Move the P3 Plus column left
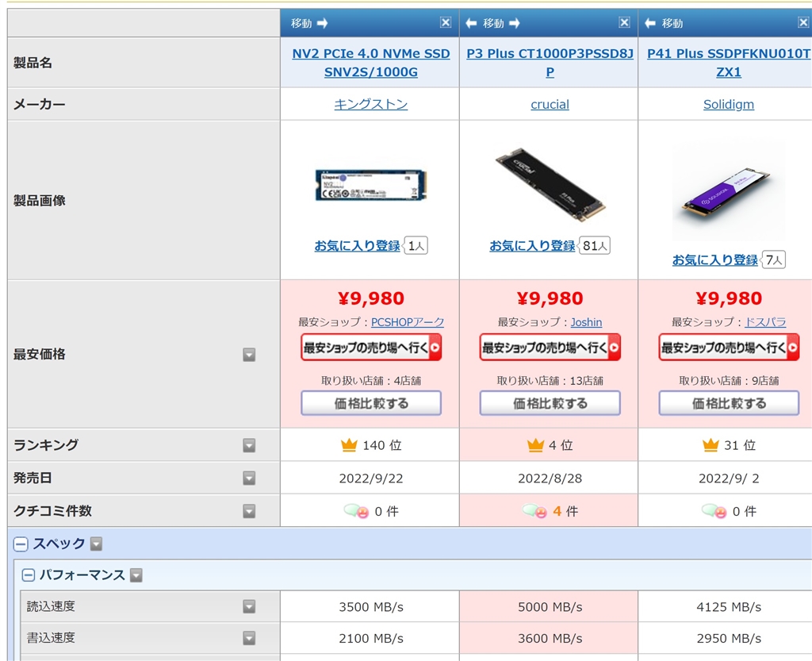Viewport: 812px width, 661px height. (x=471, y=23)
